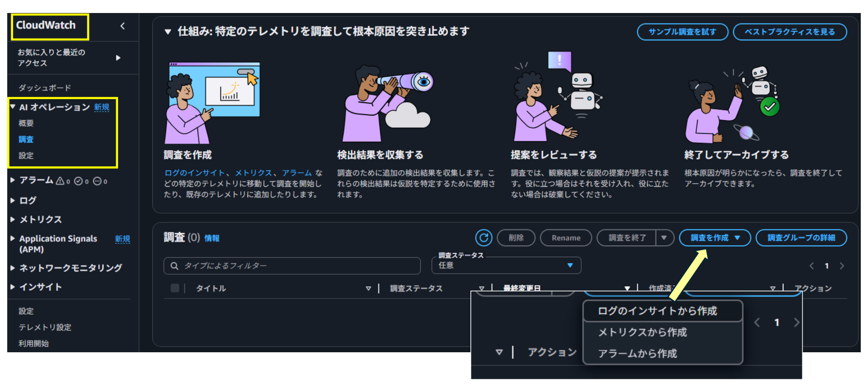Open the ログのインサイト link
This screenshot has height=386, width=868.
tap(195, 173)
